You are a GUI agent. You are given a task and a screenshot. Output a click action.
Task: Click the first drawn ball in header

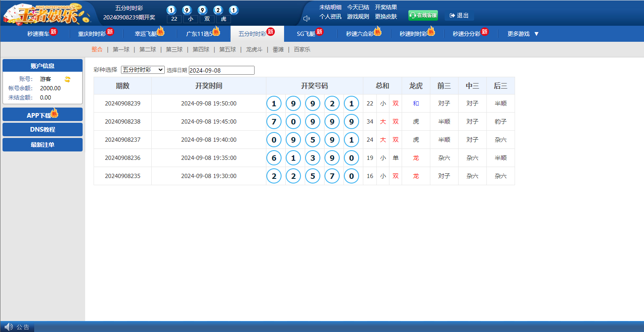pos(171,10)
